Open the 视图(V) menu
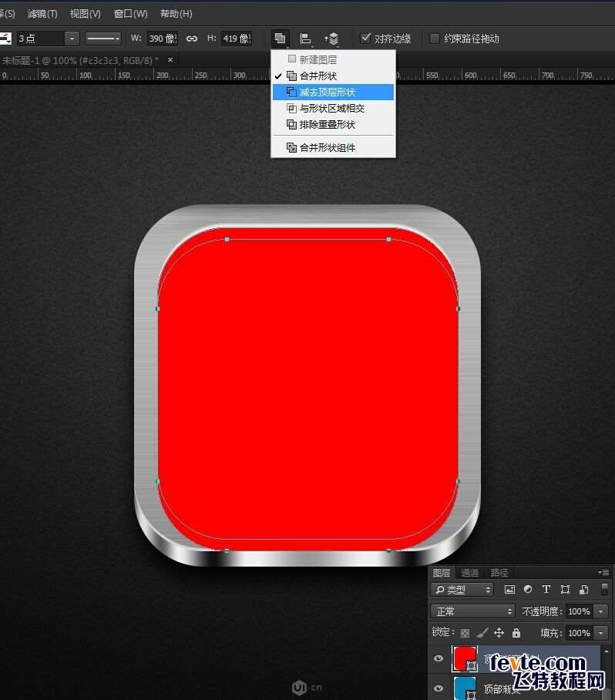The image size is (615, 700). click(86, 14)
